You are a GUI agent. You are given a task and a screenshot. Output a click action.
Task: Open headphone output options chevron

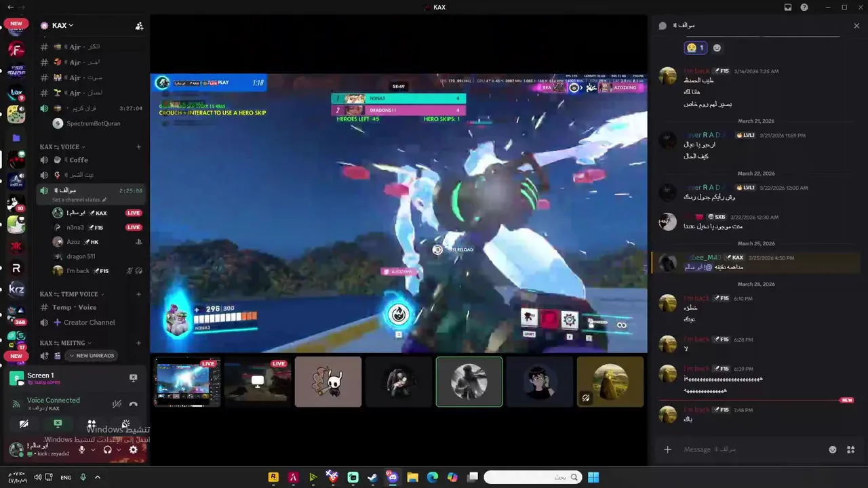click(x=119, y=449)
